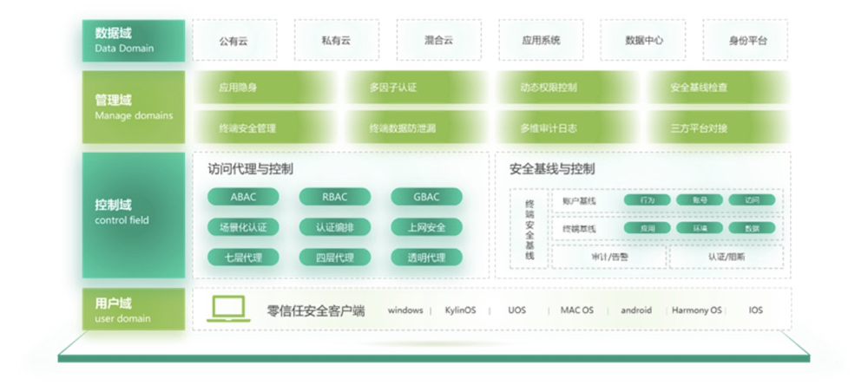
Task: Select the 控制域 control field block
Action: pyautogui.click(x=134, y=215)
